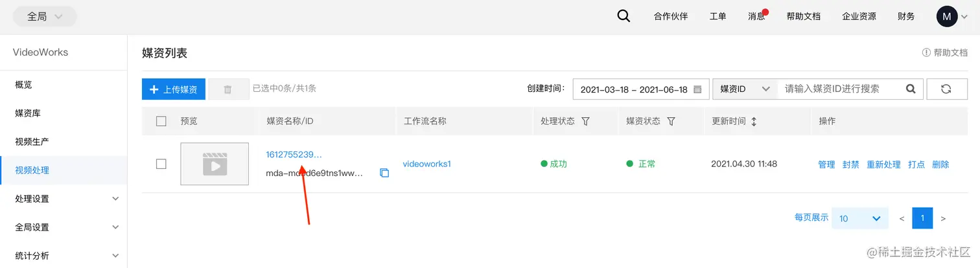The image size is (980, 268).
Task: Toggle the select-all checkbox in table header
Action: coord(161,121)
